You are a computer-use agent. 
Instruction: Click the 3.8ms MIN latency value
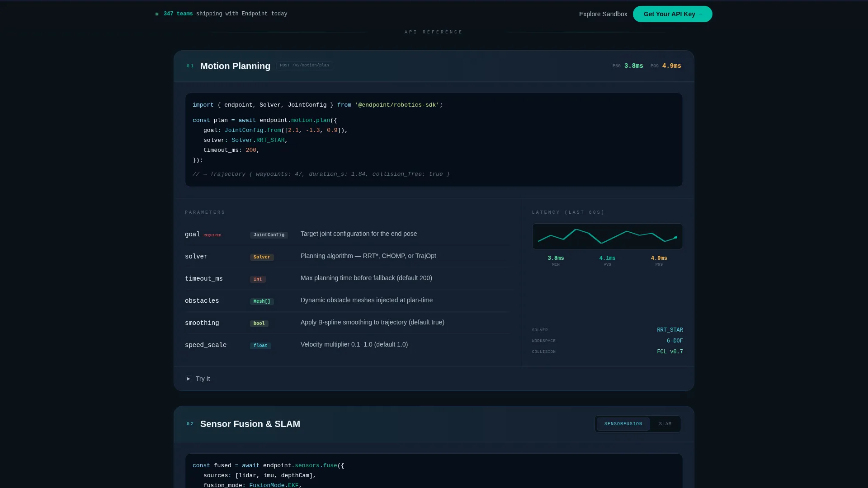click(556, 258)
